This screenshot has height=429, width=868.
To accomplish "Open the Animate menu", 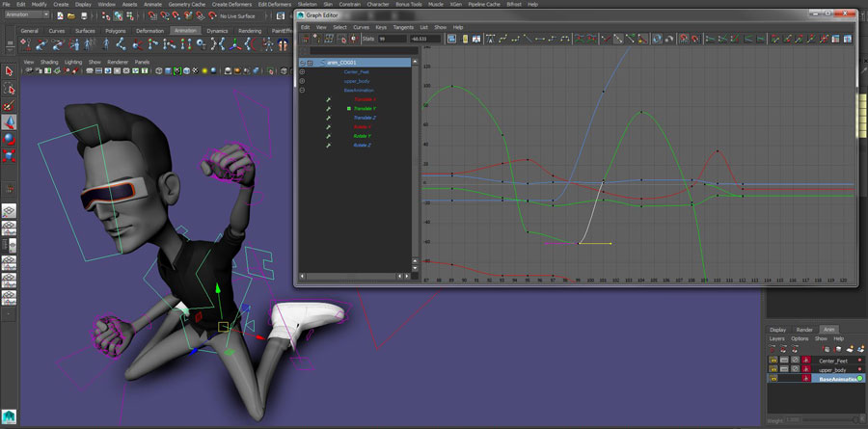I will tap(152, 4).
